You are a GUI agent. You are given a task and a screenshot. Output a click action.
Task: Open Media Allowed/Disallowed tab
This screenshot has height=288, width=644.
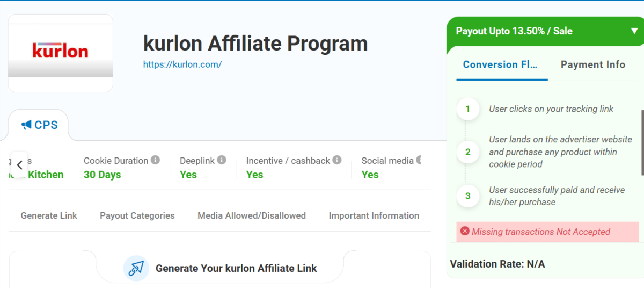pos(252,215)
